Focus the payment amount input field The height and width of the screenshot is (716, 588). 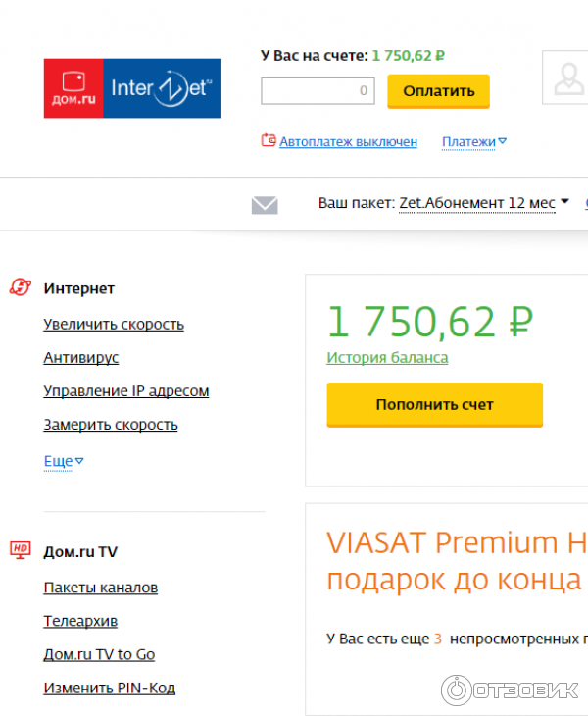tap(318, 91)
